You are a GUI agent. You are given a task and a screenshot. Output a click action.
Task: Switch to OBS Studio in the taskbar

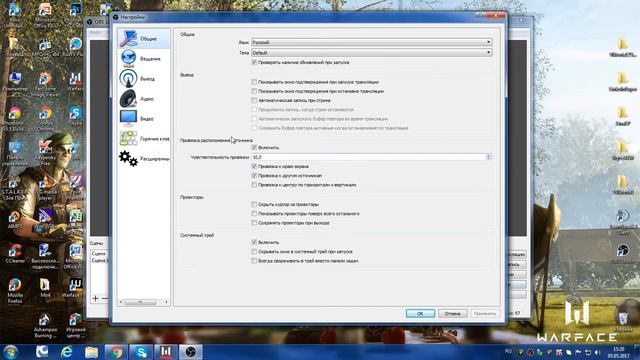[x=191, y=352]
